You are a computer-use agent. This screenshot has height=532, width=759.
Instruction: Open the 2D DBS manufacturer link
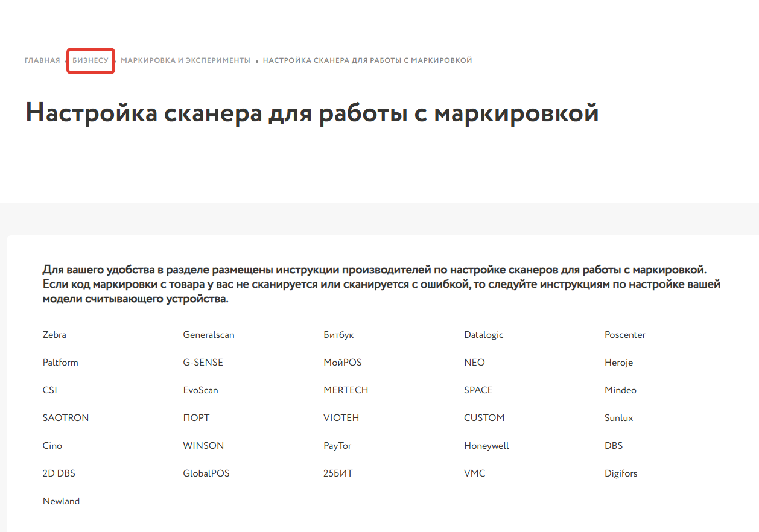coord(59,473)
